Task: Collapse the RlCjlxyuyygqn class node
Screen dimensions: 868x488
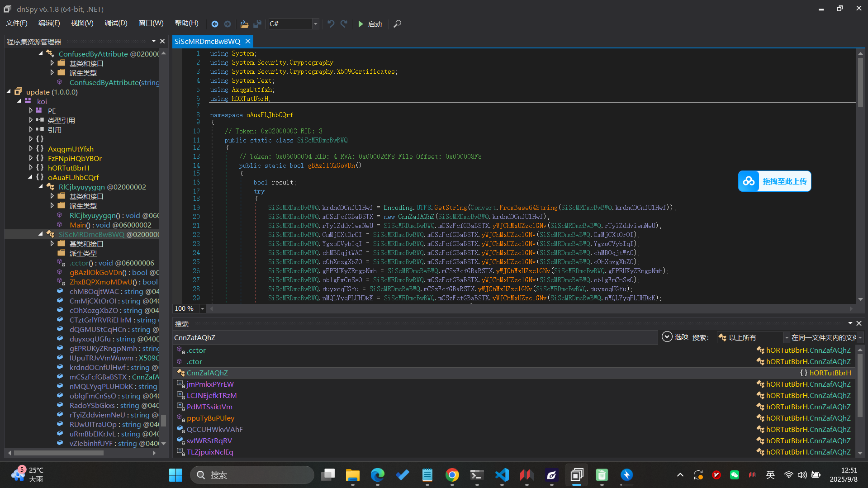Action: (x=41, y=187)
